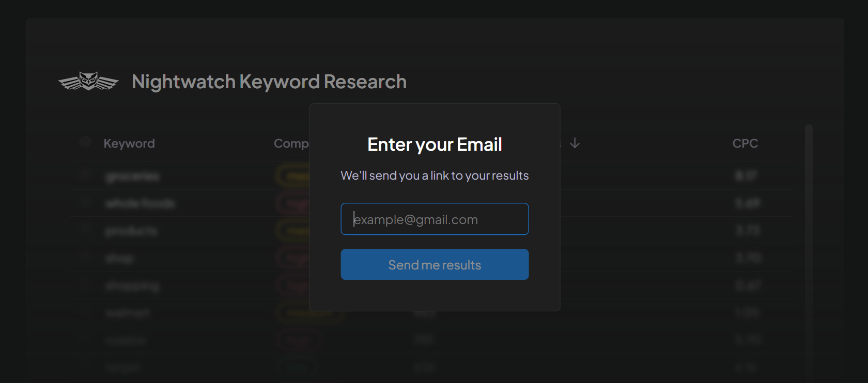The width and height of the screenshot is (868, 383).
Task: Click the email input field
Action: pyautogui.click(x=435, y=219)
